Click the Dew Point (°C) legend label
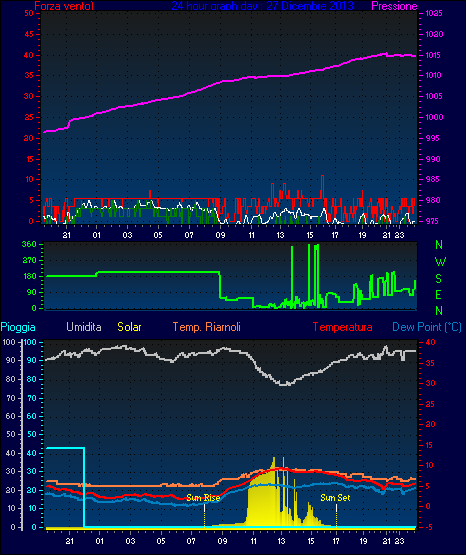This screenshot has height=555, width=466. (x=427, y=327)
